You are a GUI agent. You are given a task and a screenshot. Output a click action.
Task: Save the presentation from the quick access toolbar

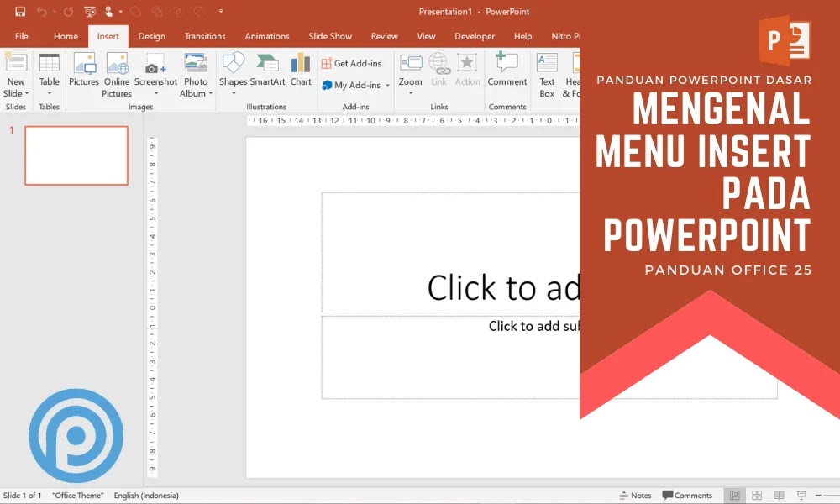[20, 11]
